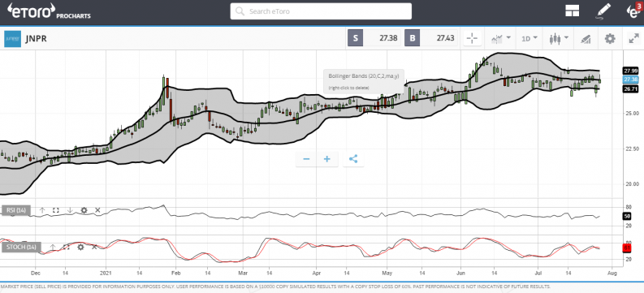Move RSI panel up arrow
The image size is (644, 293).
pyautogui.click(x=42, y=210)
